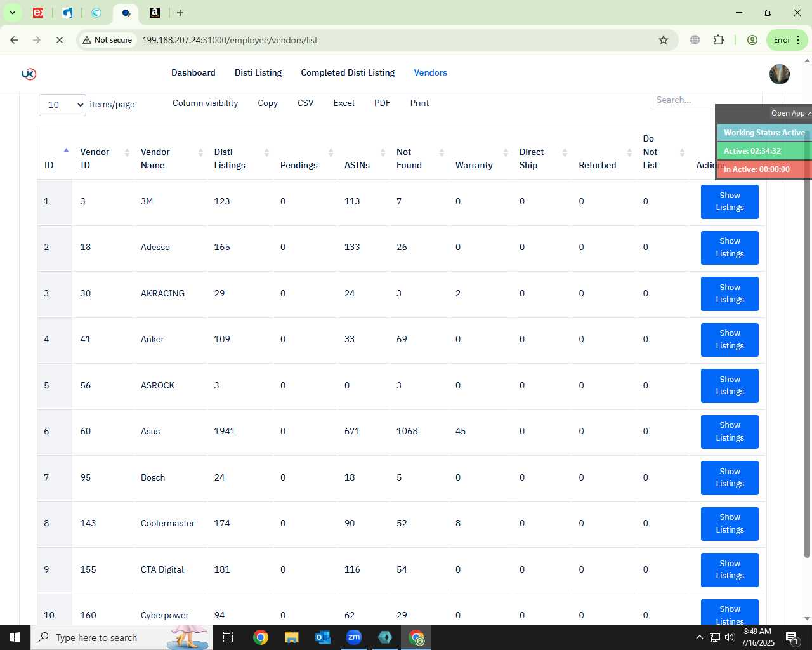Print the vendors table
This screenshot has height=650, width=812.
point(419,103)
